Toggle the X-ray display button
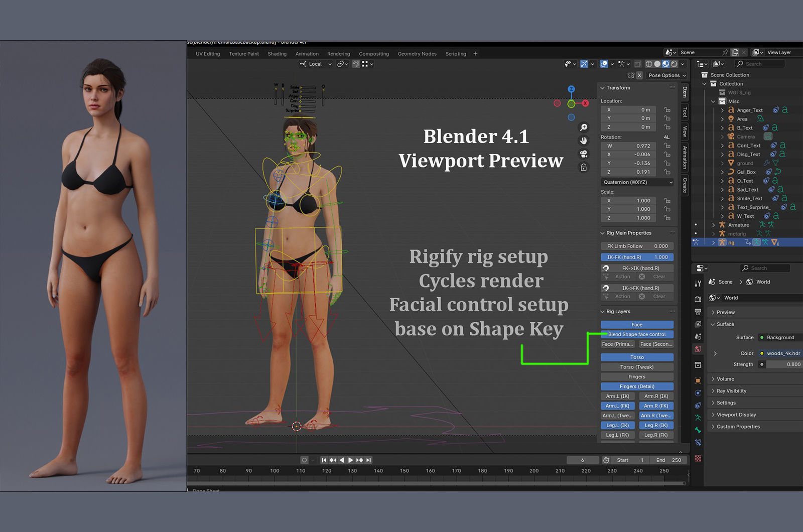803x532 pixels. pos(637,64)
